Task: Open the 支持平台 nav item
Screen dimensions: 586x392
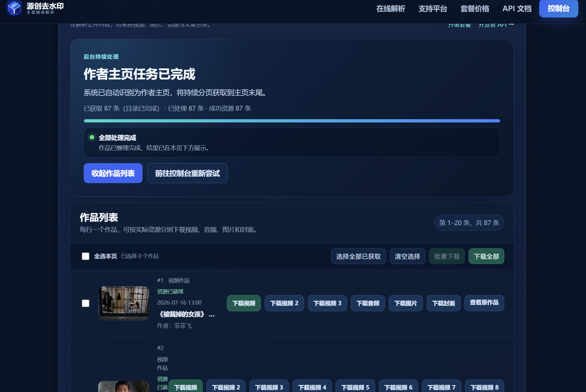Action: [x=433, y=9]
